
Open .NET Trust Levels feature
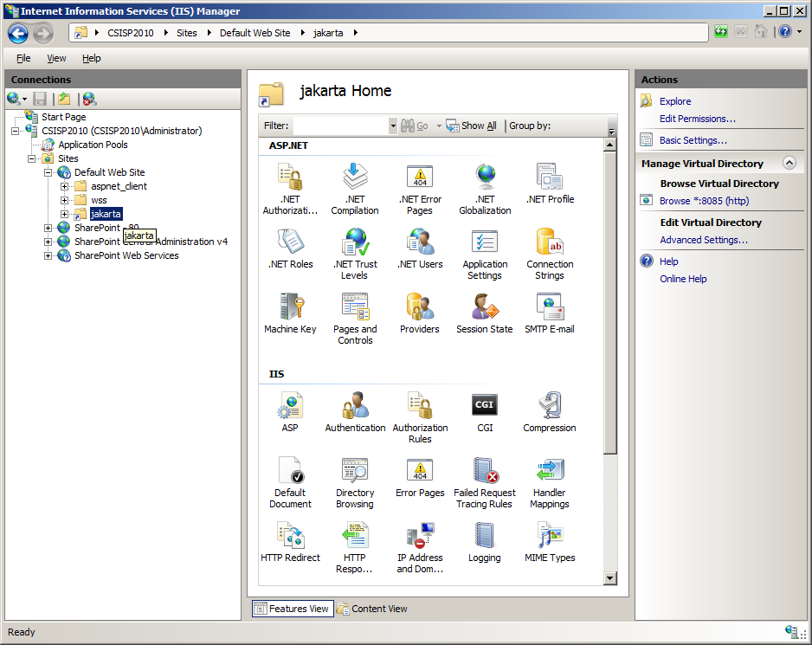coord(355,254)
